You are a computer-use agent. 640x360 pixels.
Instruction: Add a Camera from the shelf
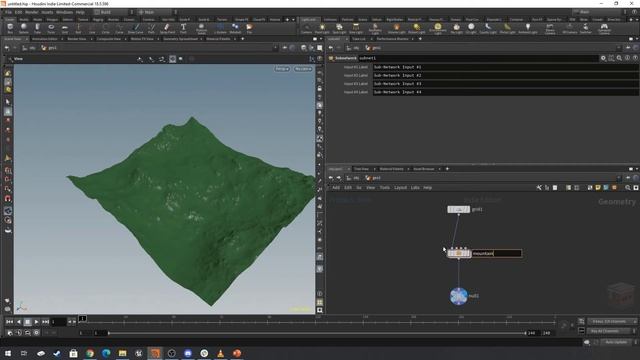point(306,29)
